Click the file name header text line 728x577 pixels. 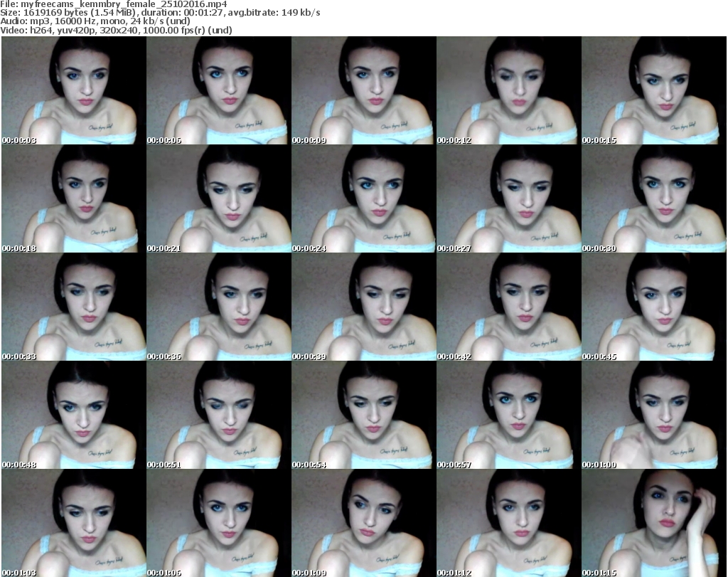click(x=114, y=4)
